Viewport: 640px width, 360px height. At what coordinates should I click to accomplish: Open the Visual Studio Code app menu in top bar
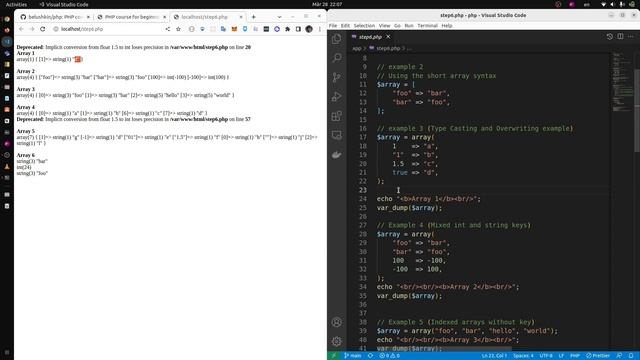(x=63, y=4)
